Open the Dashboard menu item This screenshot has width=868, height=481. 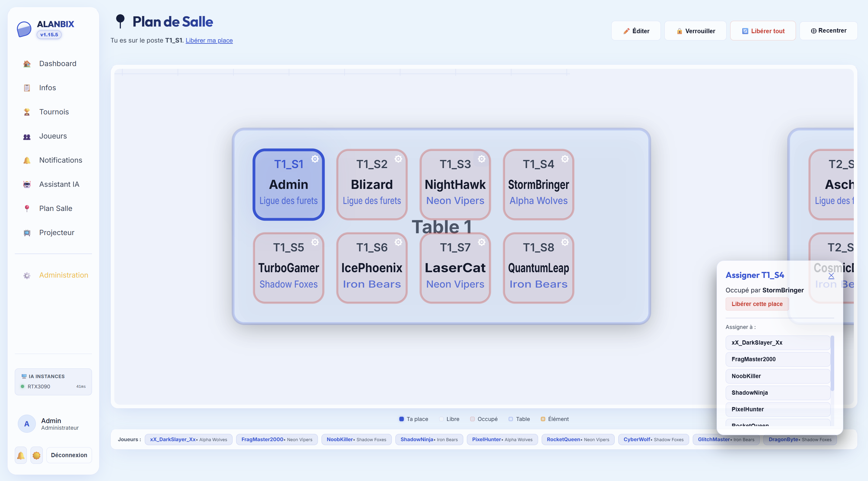(x=53, y=64)
